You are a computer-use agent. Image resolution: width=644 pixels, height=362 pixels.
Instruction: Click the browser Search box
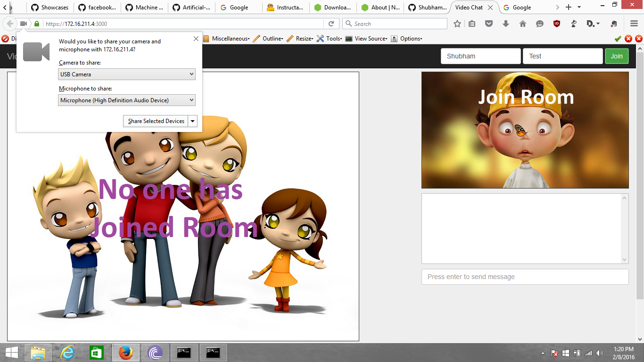pyautogui.click(x=395, y=24)
